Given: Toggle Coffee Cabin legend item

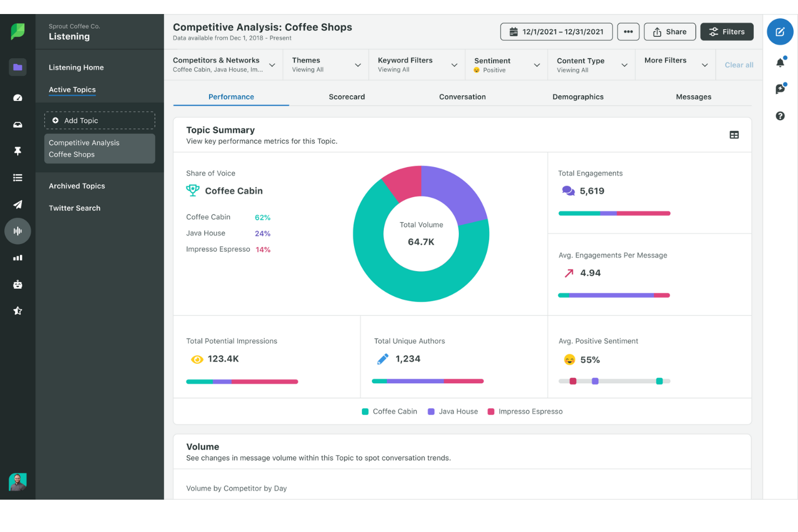Looking at the screenshot, I should (389, 411).
